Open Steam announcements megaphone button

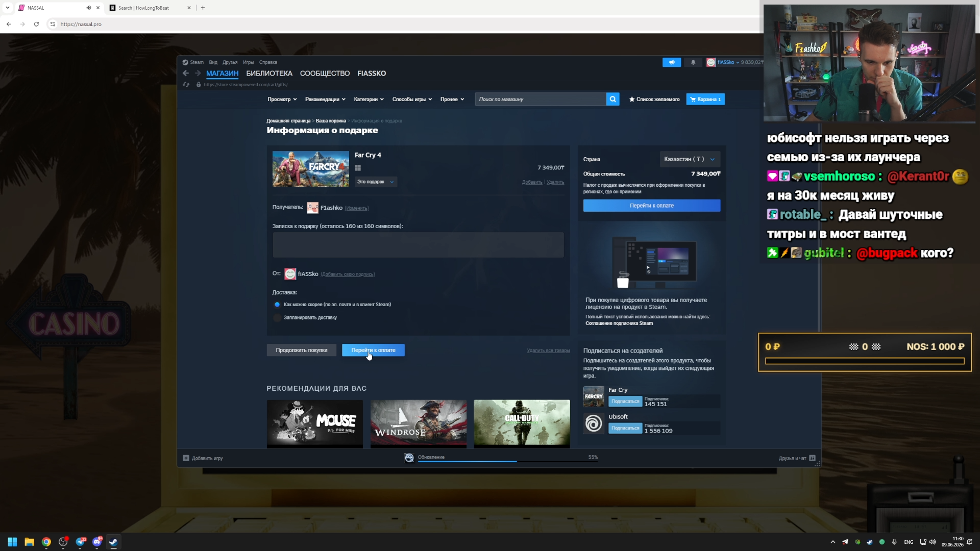click(672, 62)
